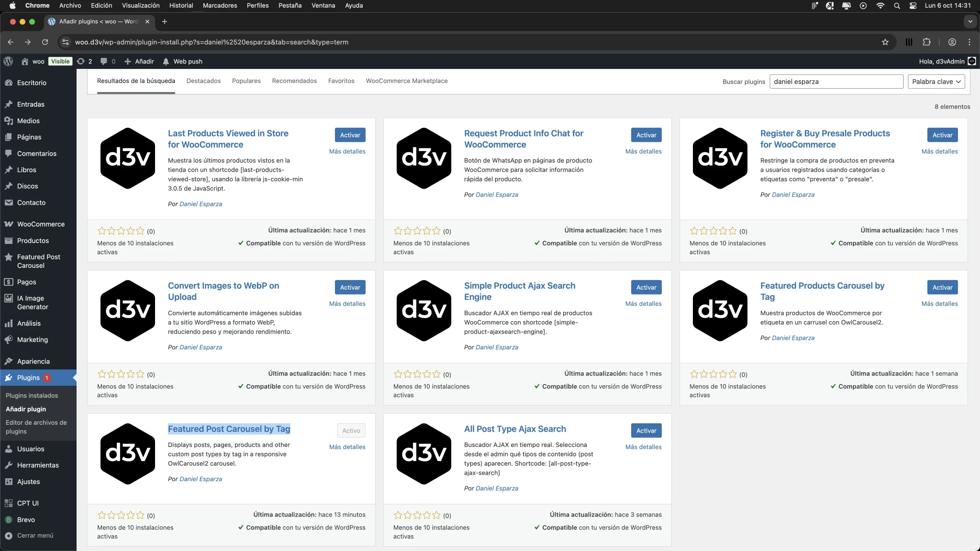Viewport: 980px width, 551px height.
Task: Click d3v thumbnail of Convert Images to WebP
Action: pos(127,310)
